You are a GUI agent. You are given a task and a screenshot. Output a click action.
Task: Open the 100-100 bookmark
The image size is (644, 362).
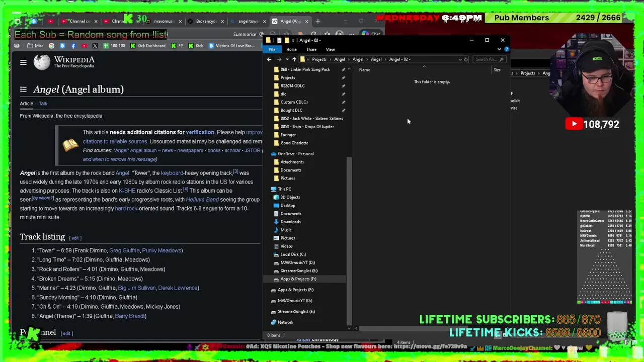[114, 46]
